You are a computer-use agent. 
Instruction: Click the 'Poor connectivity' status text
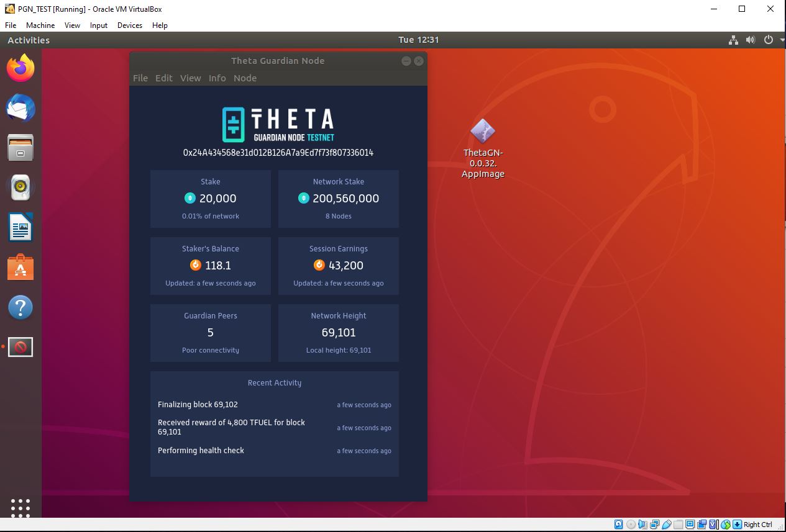pyautogui.click(x=211, y=350)
